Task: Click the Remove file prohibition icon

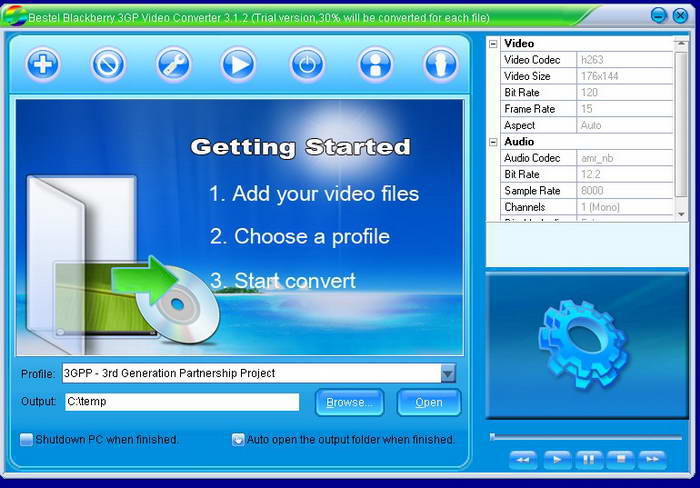Action: (108, 64)
